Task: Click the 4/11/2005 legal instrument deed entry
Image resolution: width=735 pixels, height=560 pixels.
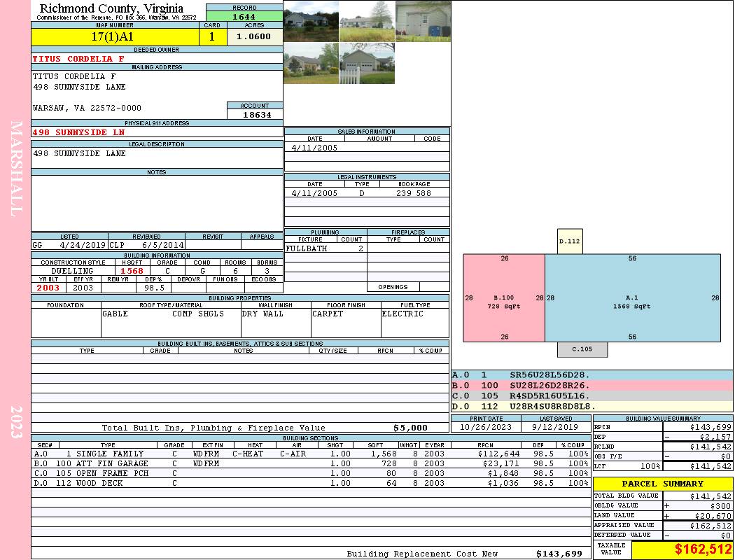Action: (x=367, y=193)
